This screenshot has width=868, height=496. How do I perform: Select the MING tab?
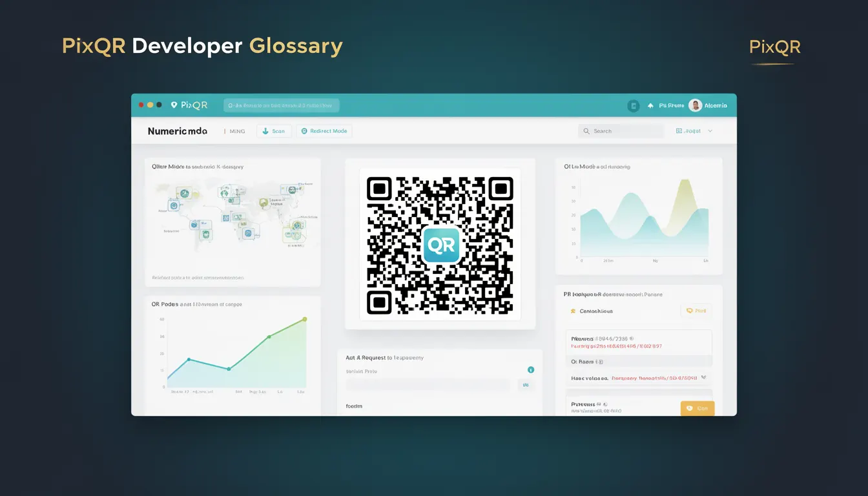point(237,131)
